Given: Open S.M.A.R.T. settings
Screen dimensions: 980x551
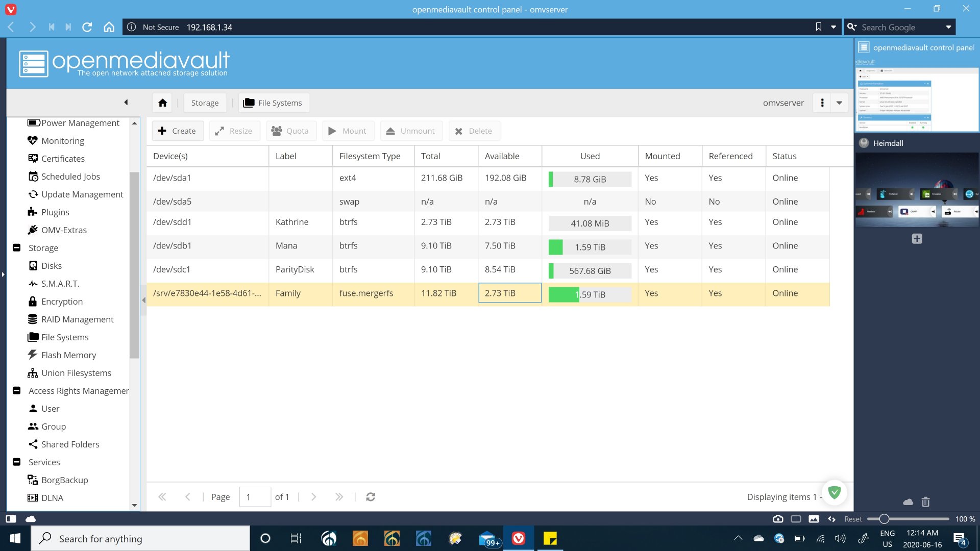Looking at the screenshot, I should pos(54,284).
